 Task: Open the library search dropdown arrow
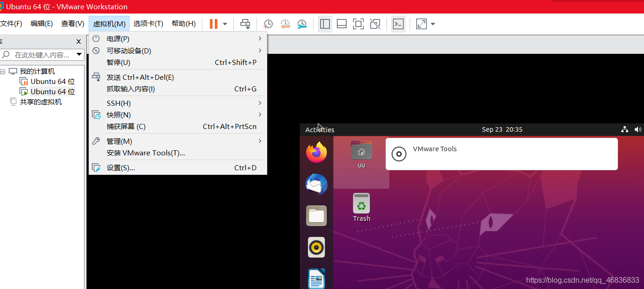tap(79, 55)
